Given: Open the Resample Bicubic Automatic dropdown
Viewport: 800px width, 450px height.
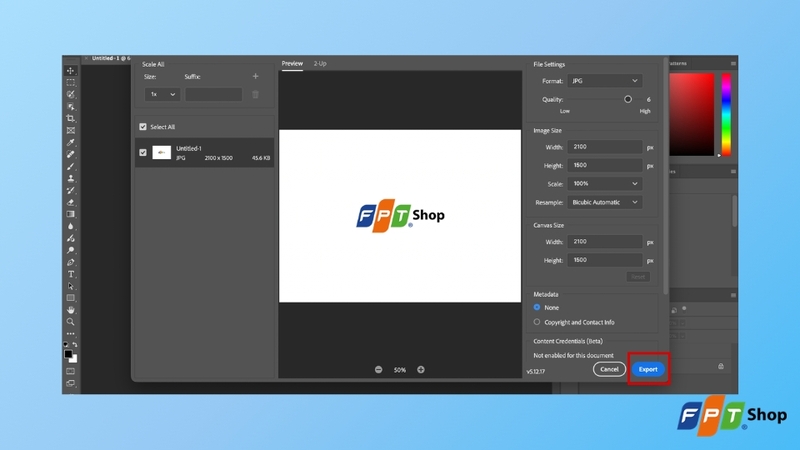Looking at the screenshot, I should point(605,203).
